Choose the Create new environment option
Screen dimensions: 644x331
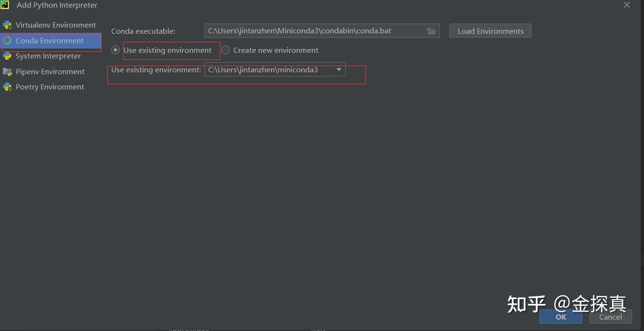click(x=226, y=49)
